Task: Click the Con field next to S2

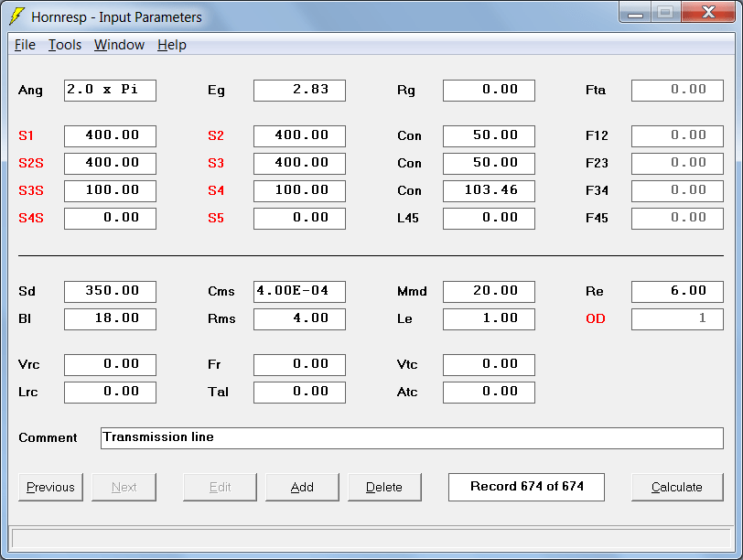Action: point(489,136)
